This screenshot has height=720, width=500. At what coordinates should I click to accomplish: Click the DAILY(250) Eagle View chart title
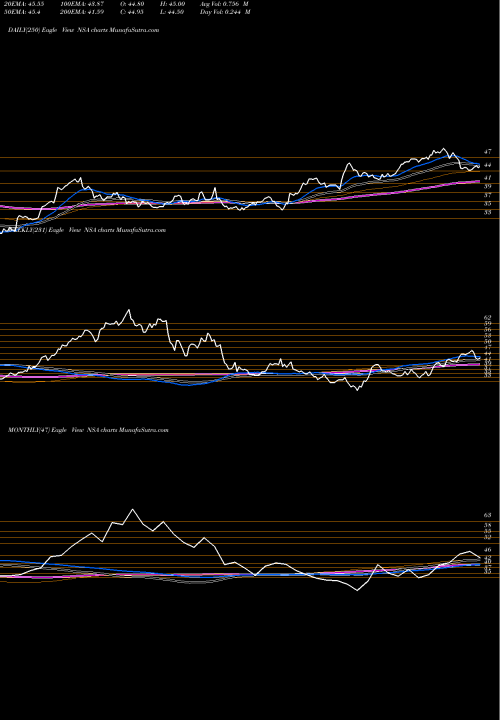[84, 30]
